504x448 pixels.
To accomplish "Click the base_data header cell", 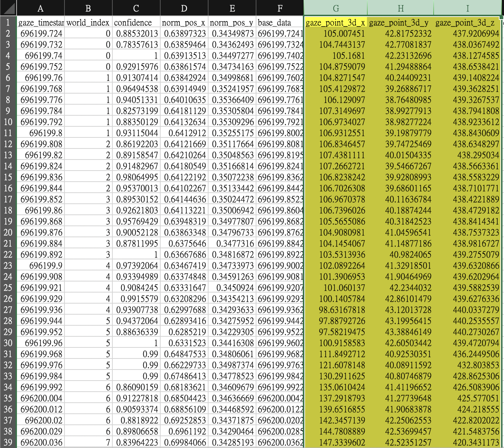I will point(280,22).
